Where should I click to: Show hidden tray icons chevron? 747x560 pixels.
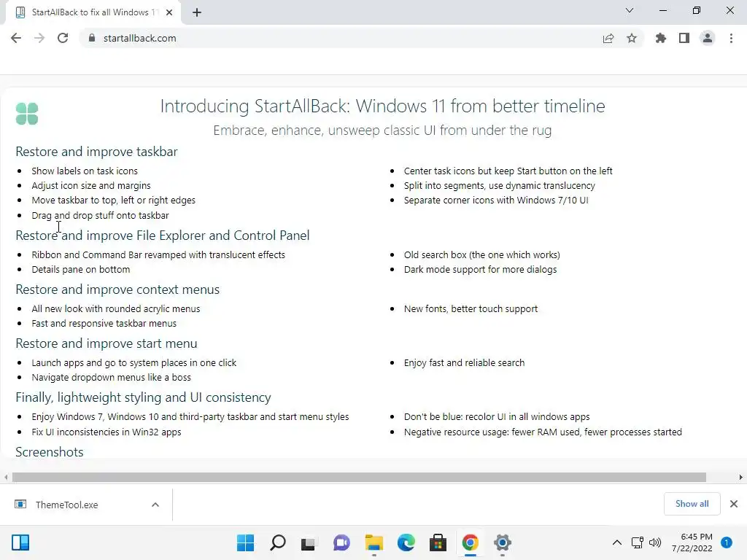pyautogui.click(x=617, y=542)
